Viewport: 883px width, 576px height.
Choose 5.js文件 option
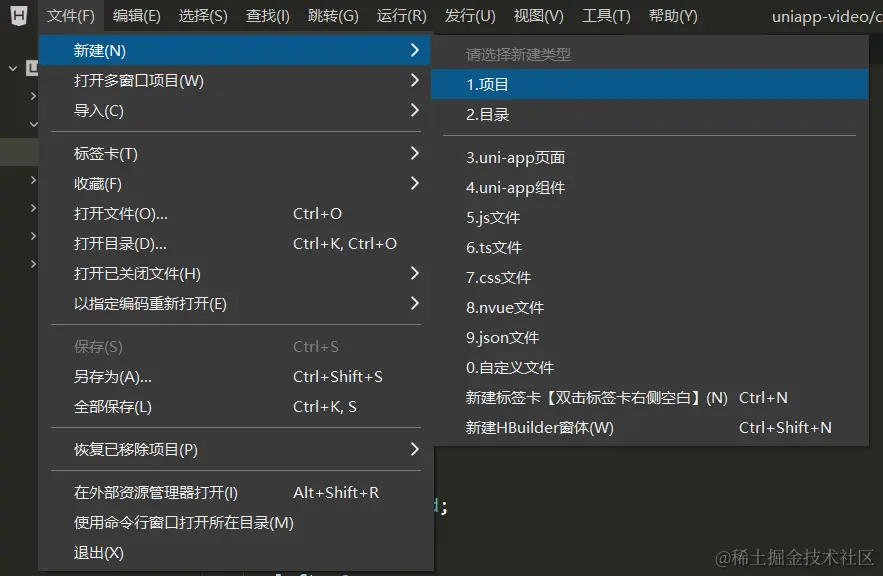coord(649,217)
